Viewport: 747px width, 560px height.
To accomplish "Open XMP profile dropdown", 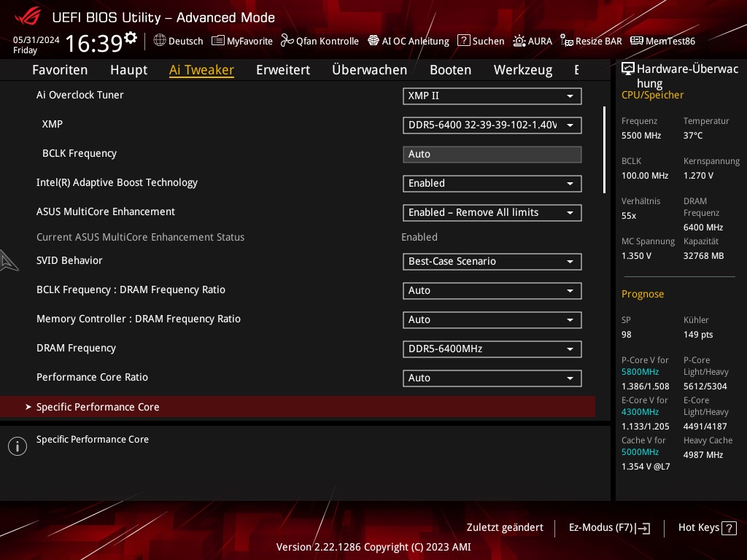I will tap(492, 125).
